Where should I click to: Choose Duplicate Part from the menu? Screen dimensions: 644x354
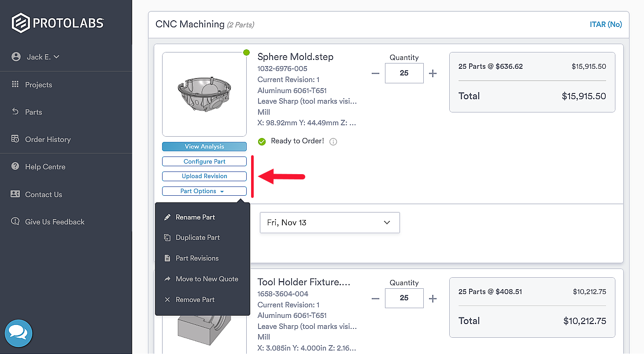tap(197, 237)
